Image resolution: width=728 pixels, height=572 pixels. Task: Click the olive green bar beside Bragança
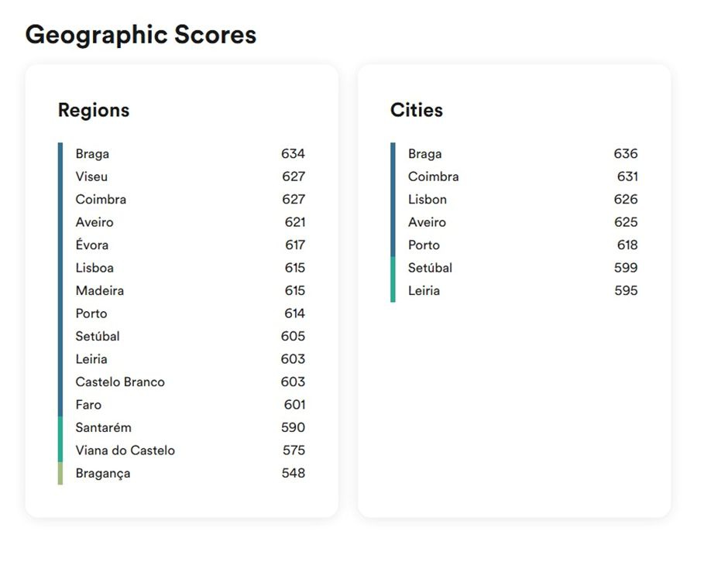[60, 474]
